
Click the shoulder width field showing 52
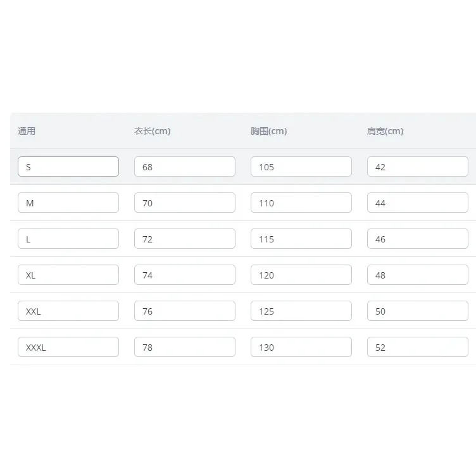tap(418, 347)
